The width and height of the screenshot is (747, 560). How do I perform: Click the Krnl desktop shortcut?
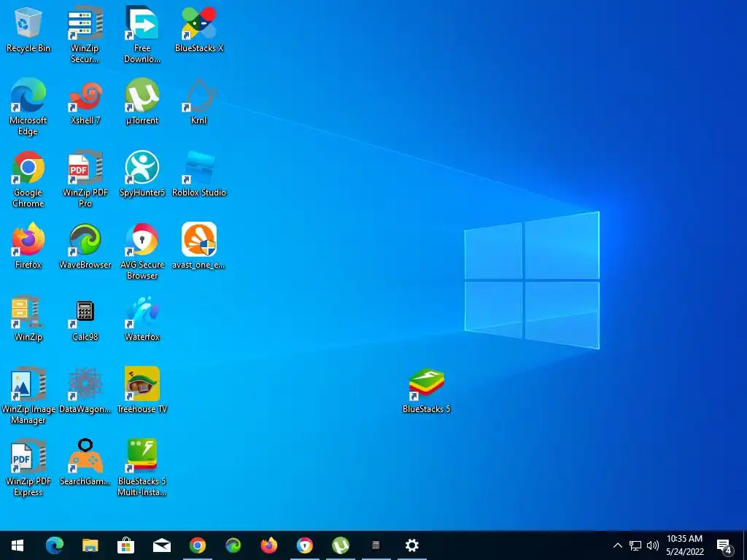tap(199, 102)
